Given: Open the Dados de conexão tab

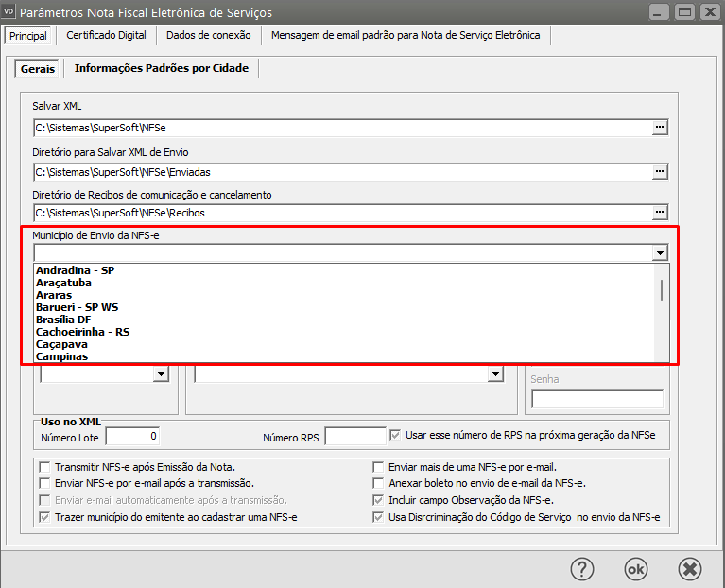Looking at the screenshot, I should pyautogui.click(x=208, y=35).
